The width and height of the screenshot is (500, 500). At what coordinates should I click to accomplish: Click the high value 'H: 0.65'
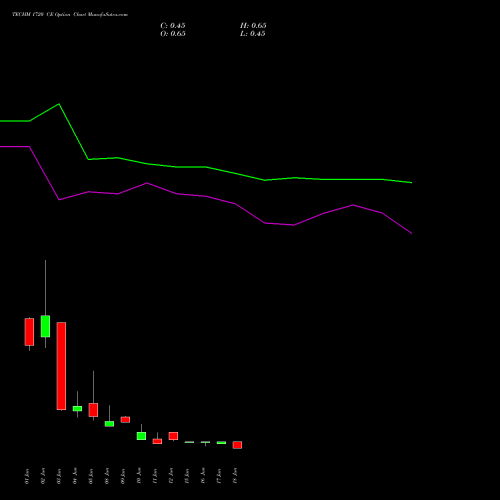(253, 26)
